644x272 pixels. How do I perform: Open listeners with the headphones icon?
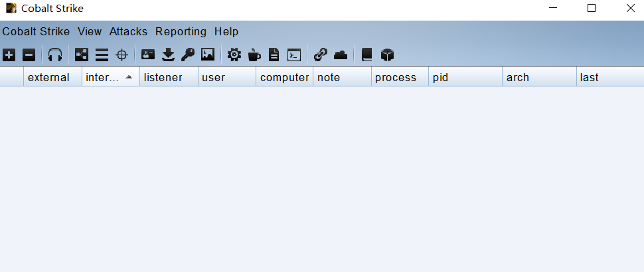pyautogui.click(x=55, y=55)
